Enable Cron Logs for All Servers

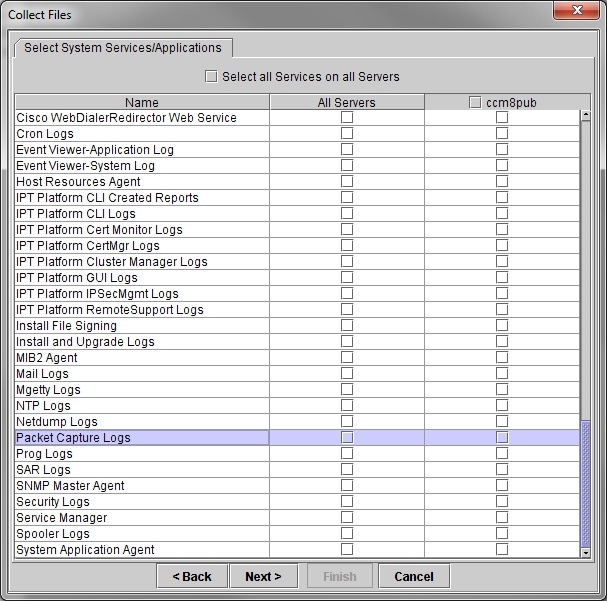(347, 133)
